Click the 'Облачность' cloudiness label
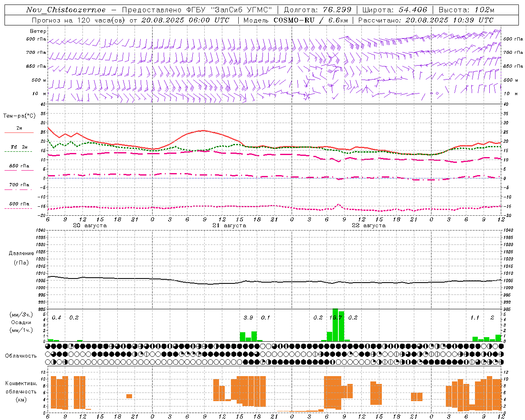 pyautogui.click(x=21, y=356)
